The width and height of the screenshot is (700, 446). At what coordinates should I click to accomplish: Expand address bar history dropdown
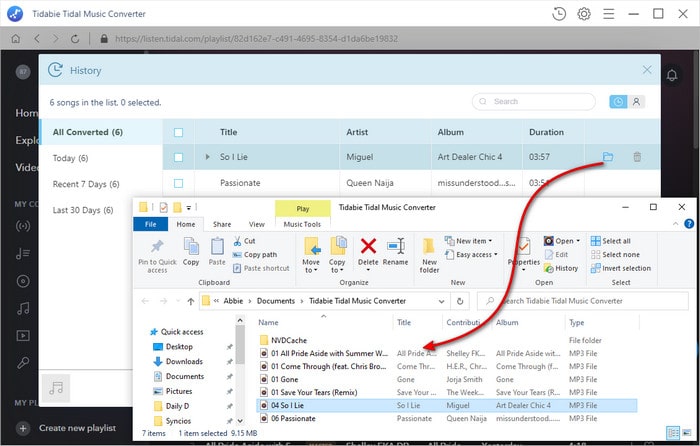[441, 301]
